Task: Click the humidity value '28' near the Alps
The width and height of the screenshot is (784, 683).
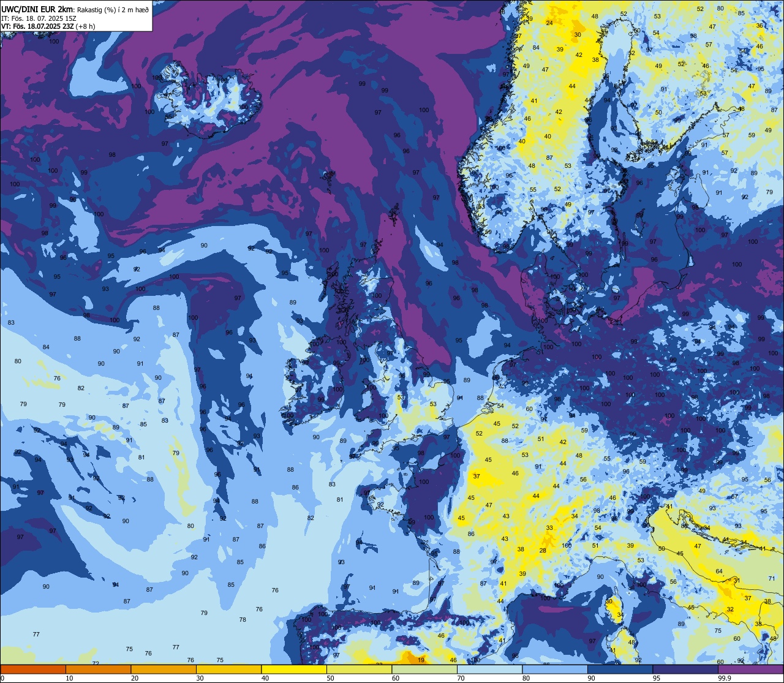Action: coord(543,551)
